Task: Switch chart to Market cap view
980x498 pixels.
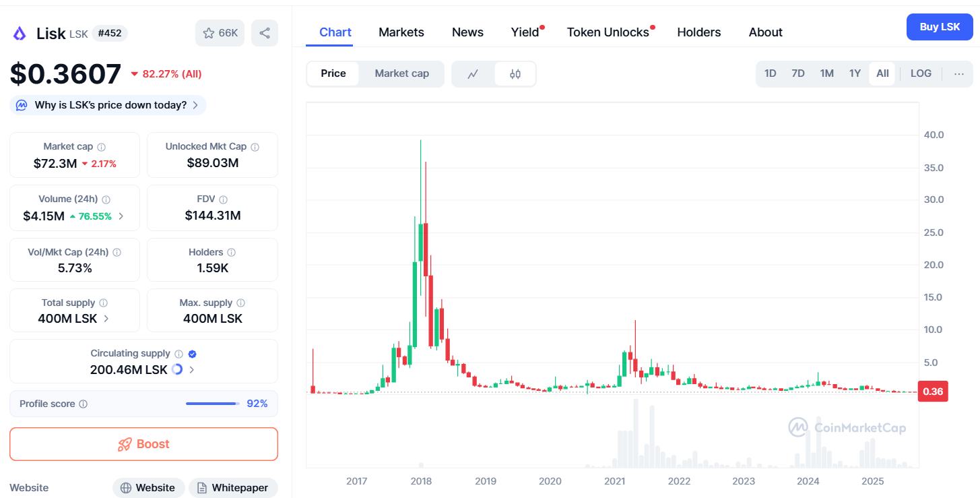Action: (401, 73)
